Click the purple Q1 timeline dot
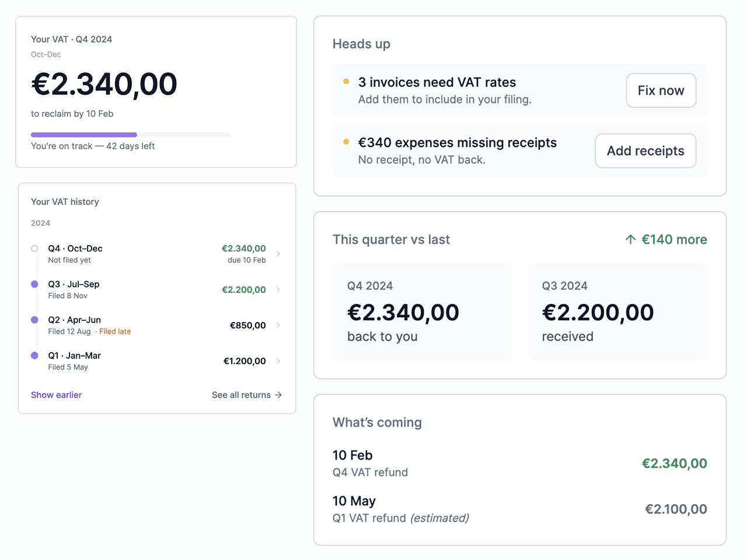 pos(34,355)
